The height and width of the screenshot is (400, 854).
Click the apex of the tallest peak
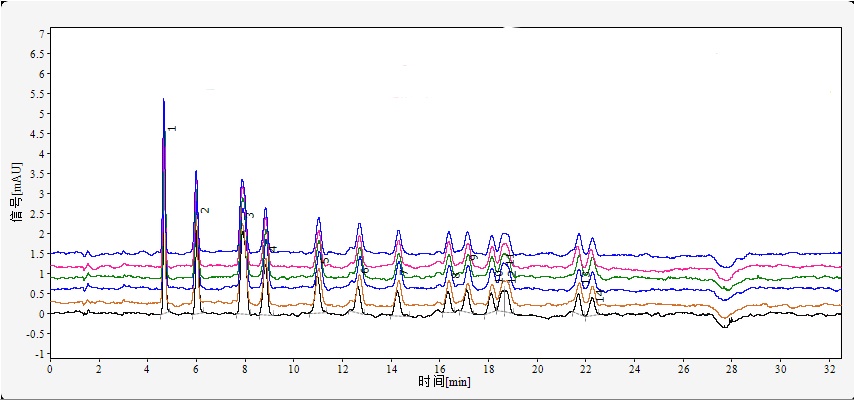(164, 100)
